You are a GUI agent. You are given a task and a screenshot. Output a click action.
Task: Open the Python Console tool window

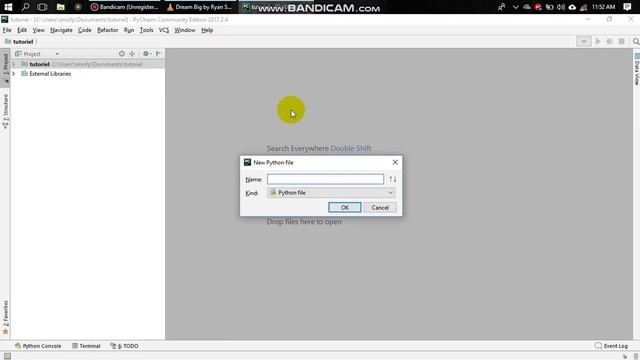tap(38, 346)
